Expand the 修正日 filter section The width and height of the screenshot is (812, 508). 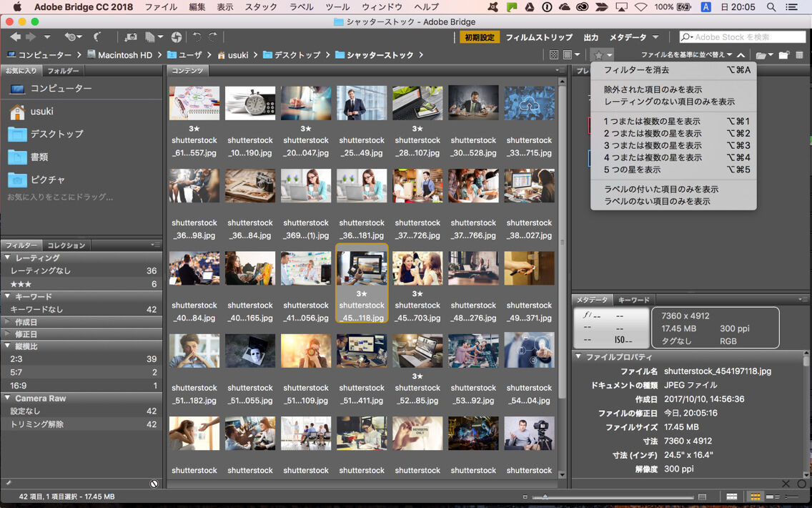8,334
